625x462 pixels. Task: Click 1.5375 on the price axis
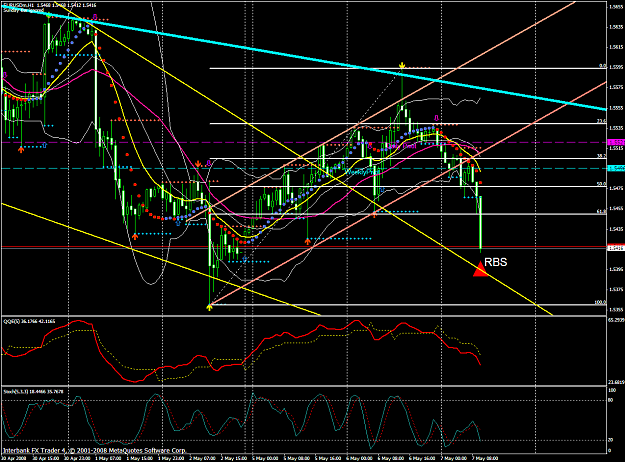(617, 289)
